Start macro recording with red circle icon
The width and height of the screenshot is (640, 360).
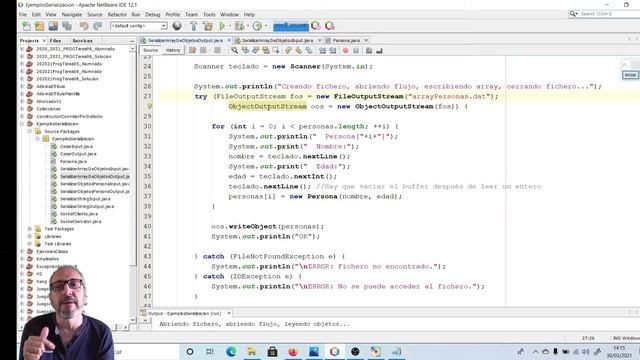click(x=345, y=51)
